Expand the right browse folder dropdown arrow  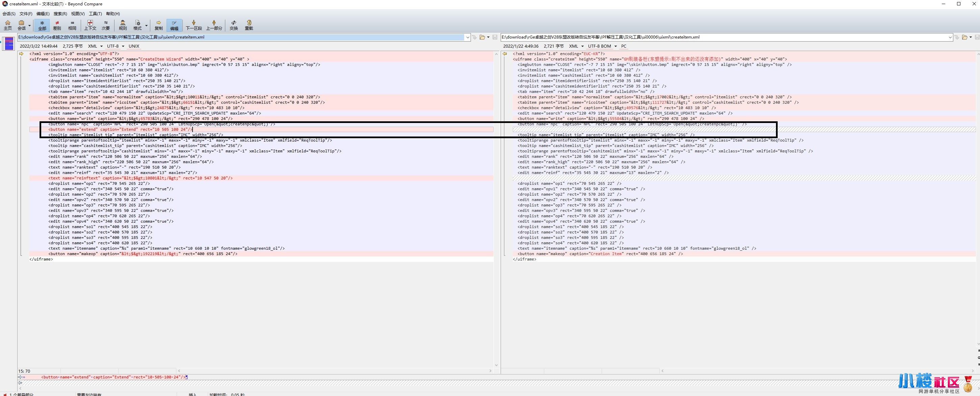tap(971, 37)
